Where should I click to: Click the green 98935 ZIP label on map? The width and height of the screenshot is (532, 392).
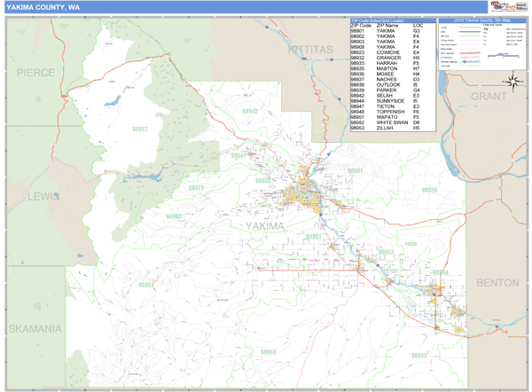click(419, 356)
